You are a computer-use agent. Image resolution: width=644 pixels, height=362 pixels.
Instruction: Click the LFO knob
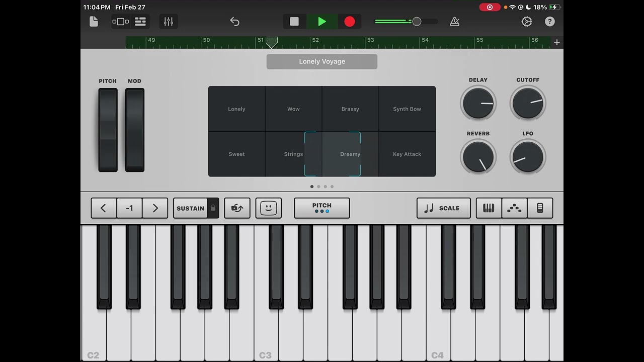point(528,156)
